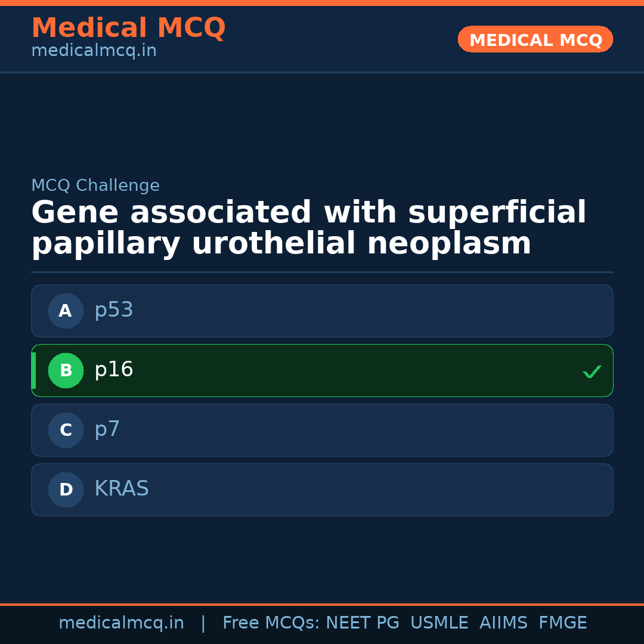
Task: Open the Medical MCQ header title
Action: point(128,28)
